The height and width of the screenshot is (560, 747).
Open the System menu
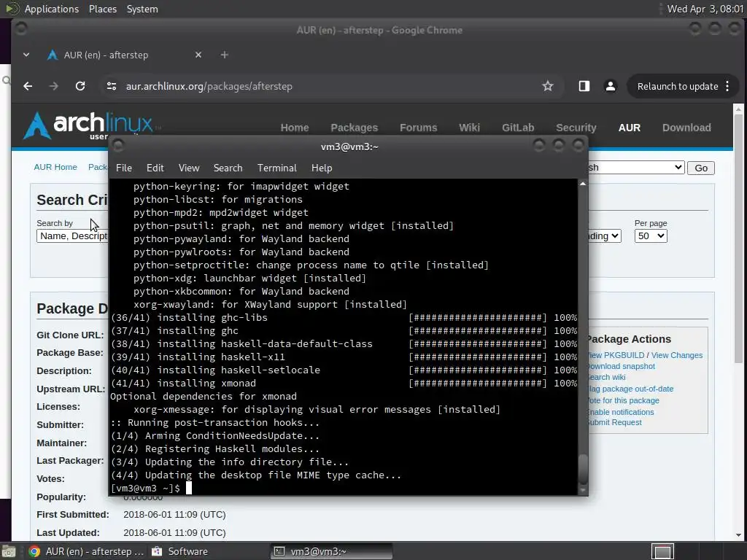(x=142, y=9)
